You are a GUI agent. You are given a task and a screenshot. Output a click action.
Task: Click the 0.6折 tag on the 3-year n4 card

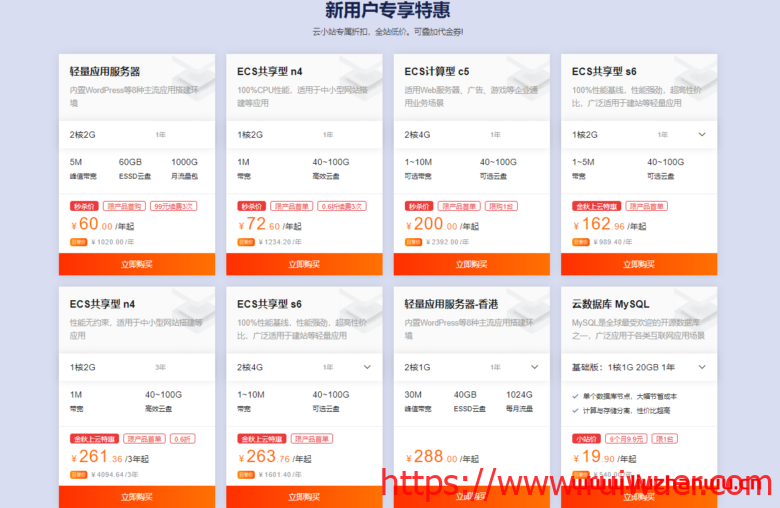182,439
